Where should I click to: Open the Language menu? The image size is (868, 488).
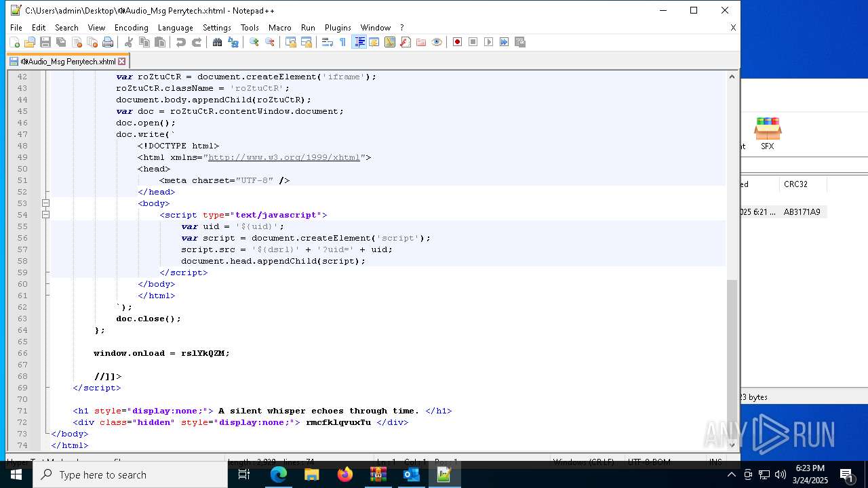pos(175,28)
